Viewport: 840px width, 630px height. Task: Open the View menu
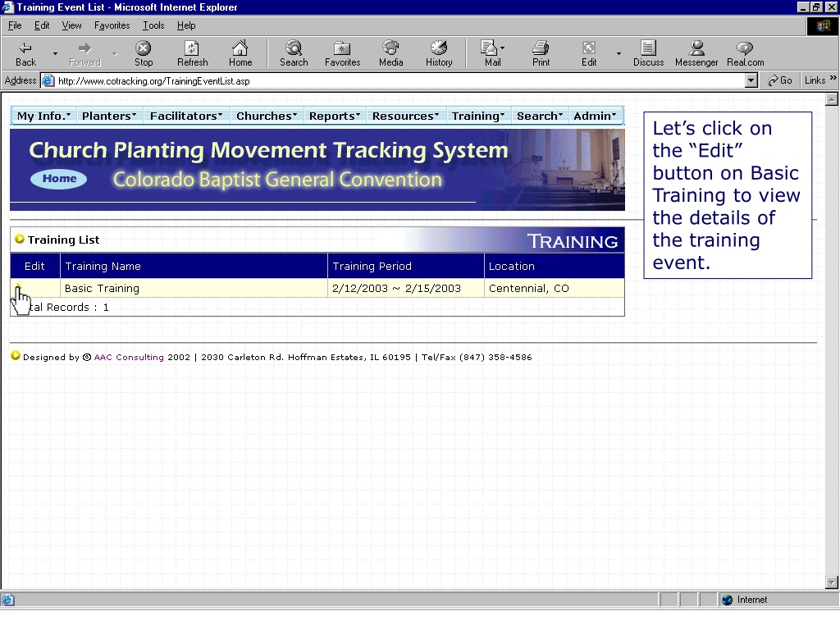71,25
